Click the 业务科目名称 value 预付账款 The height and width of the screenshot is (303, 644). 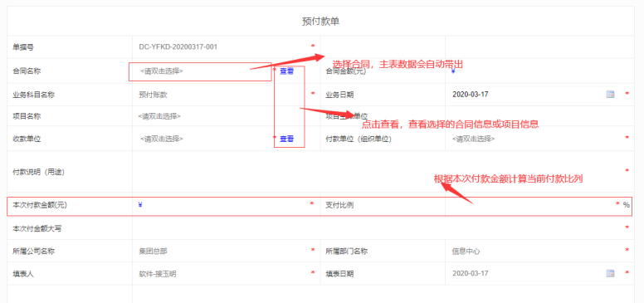click(x=154, y=95)
